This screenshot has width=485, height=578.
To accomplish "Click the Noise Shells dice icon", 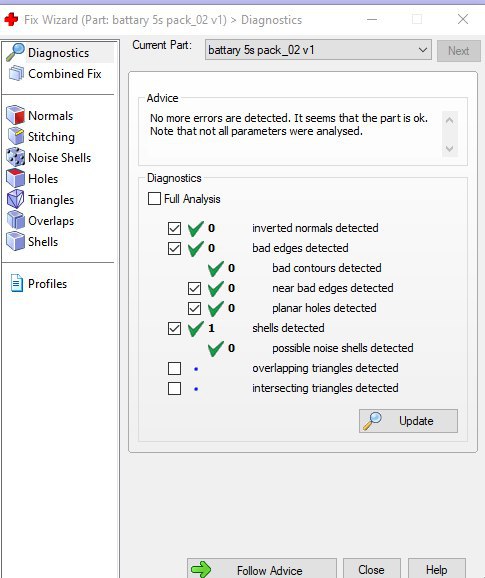I will [15, 157].
